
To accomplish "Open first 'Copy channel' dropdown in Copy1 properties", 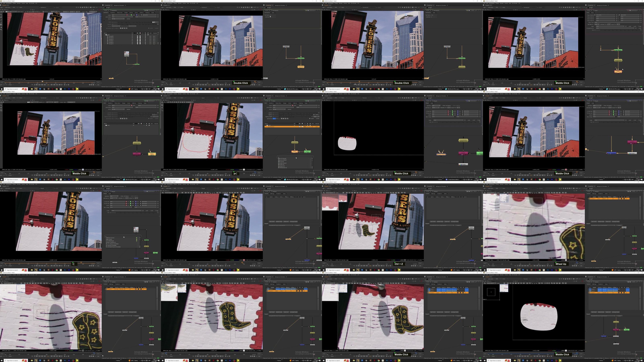I will 606,15.
